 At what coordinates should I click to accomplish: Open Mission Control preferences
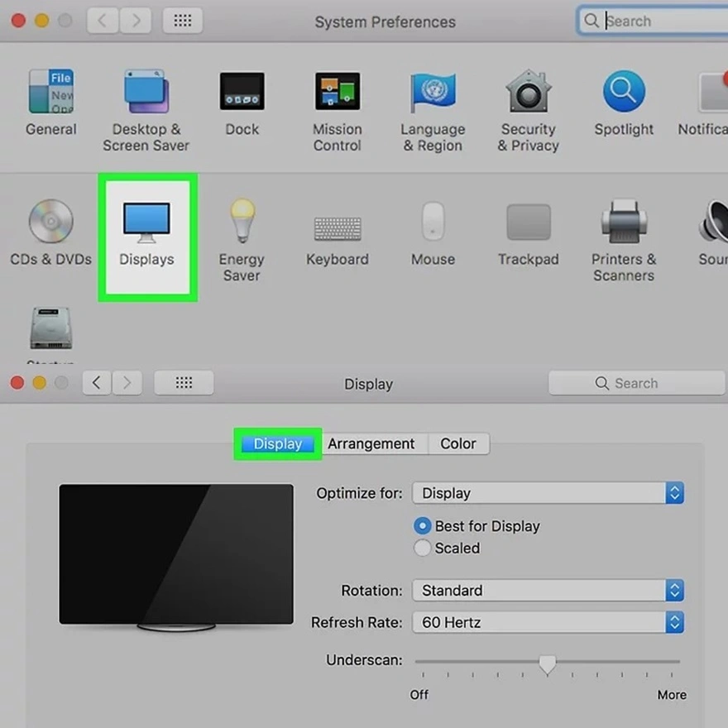point(338,91)
